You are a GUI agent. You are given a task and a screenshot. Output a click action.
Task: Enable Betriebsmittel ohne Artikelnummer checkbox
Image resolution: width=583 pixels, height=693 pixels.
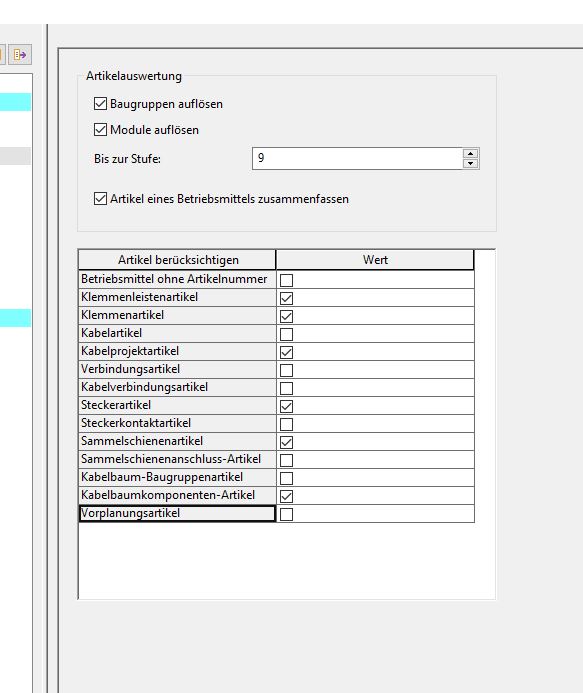[286, 280]
